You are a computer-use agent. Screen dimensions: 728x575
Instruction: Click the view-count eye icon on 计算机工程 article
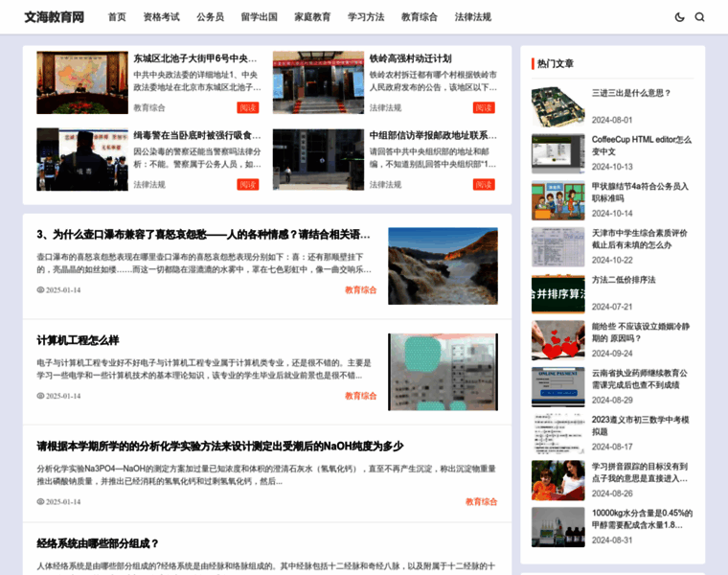40,396
